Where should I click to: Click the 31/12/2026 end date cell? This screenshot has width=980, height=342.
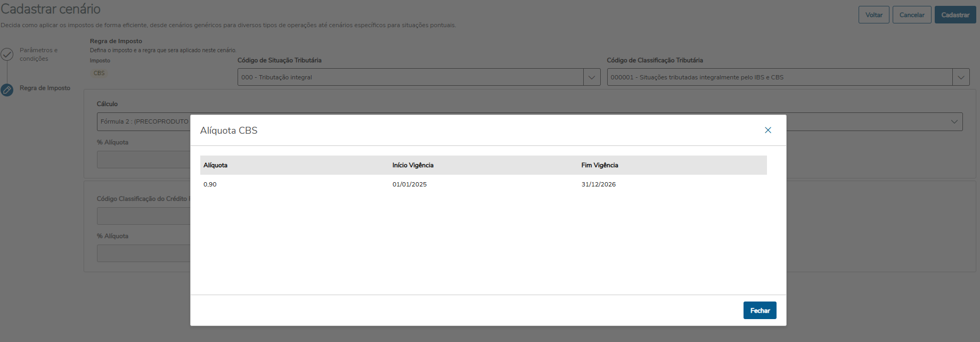[599, 184]
